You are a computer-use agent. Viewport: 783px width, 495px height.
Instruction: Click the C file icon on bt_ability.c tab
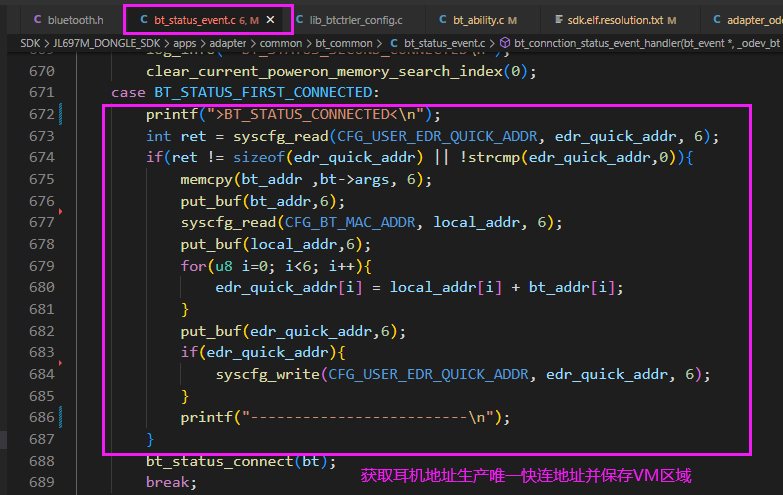[443, 19]
